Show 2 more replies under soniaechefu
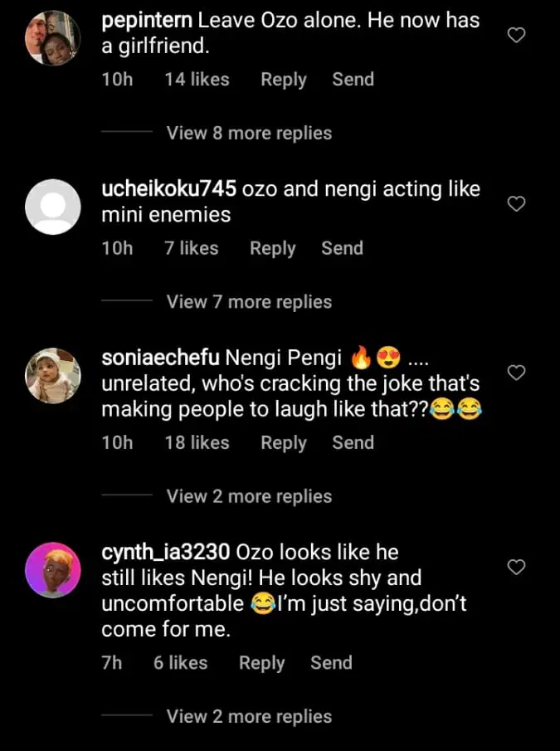Viewport: 560px width, 751px height. point(249,496)
